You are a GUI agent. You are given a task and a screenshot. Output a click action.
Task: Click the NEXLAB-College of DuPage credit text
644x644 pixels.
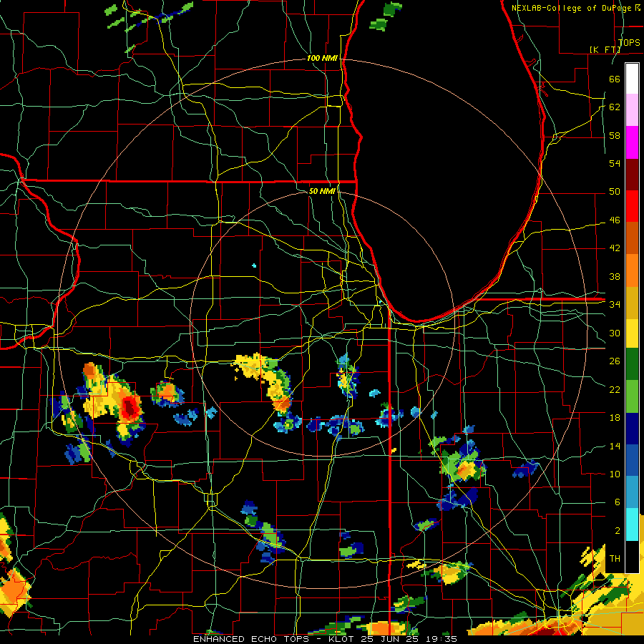576,8
